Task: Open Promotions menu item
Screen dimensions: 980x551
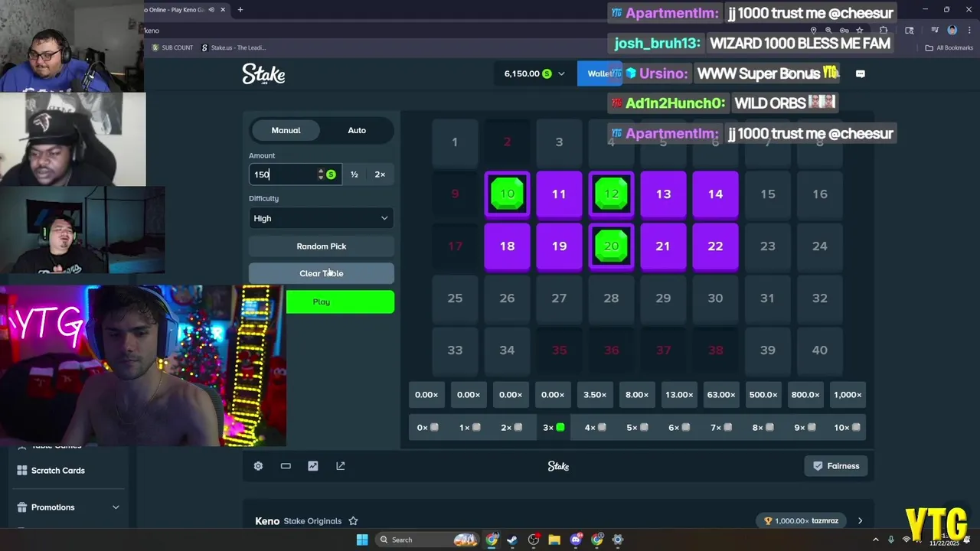Action: coord(53,507)
